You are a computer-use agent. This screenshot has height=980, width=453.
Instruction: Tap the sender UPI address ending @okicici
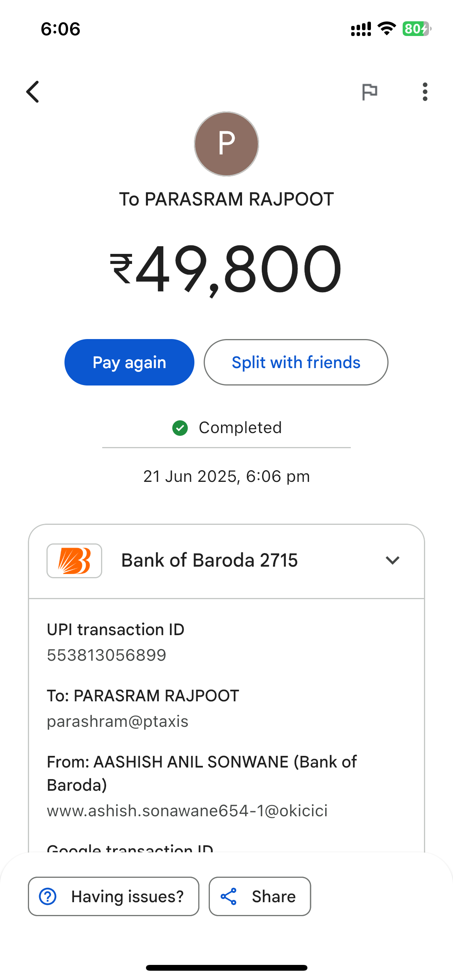pyautogui.click(x=187, y=811)
